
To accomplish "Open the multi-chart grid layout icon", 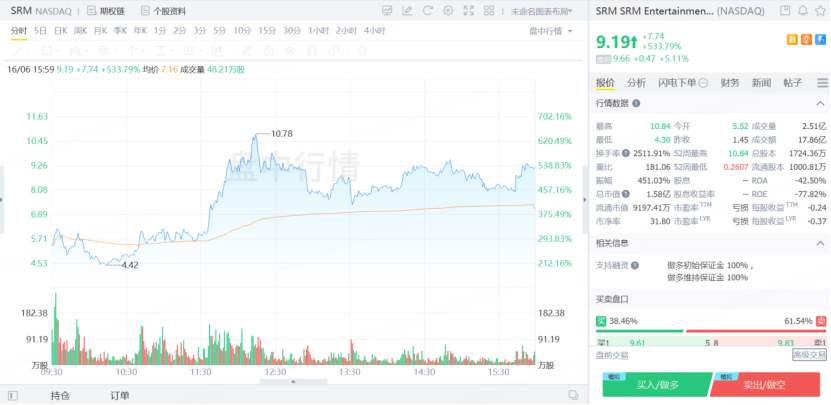I will point(489,11).
